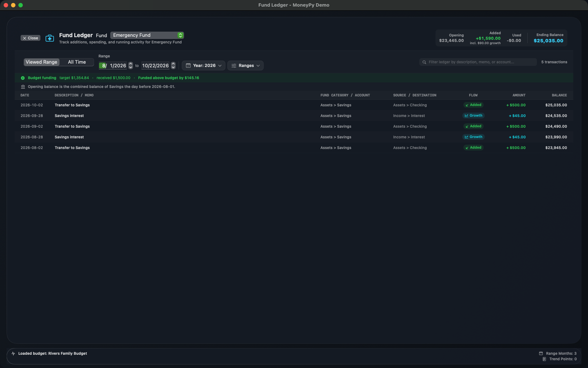Click the start date stepper arrows
The height and width of the screenshot is (368, 588).
(x=131, y=65)
